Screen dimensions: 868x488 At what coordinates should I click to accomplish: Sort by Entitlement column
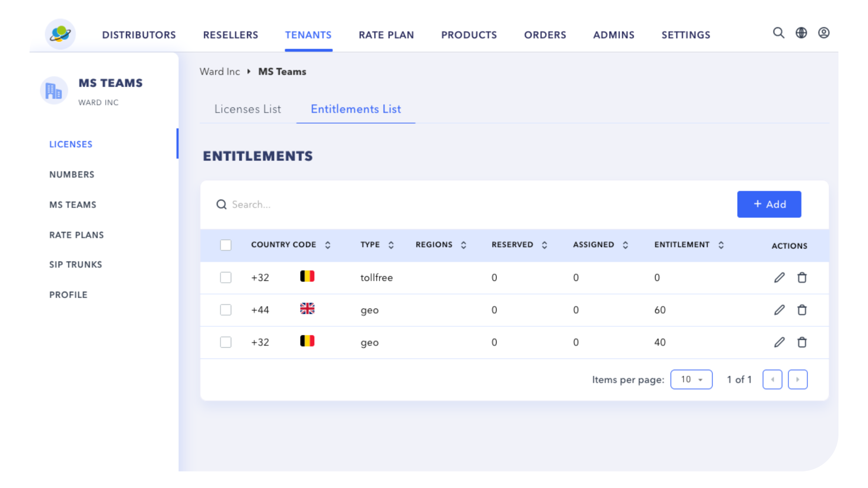(721, 245)
